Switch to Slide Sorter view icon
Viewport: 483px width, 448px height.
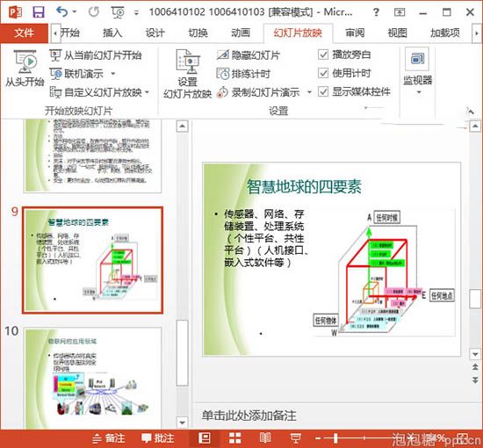[235, 438]
